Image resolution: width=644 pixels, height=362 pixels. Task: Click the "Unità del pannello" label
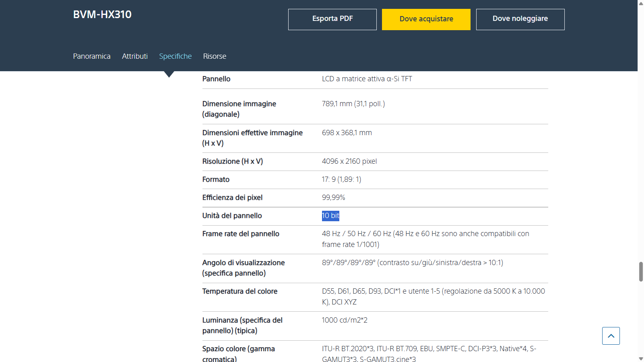(x=232, y=216)
